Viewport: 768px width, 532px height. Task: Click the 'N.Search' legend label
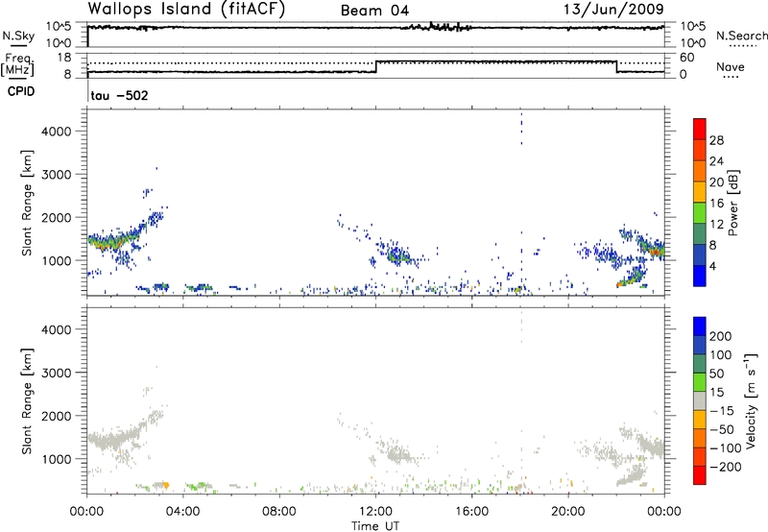pyautogui.click(x=742, y=36)
